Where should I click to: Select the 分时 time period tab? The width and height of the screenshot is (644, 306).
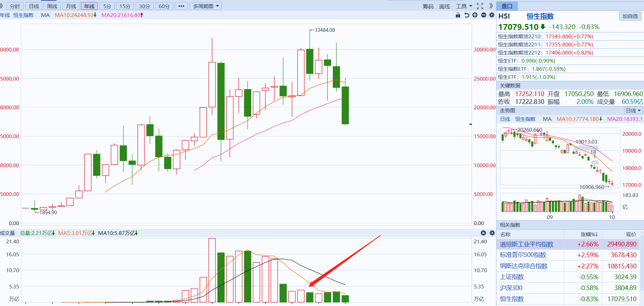point(15,6)
